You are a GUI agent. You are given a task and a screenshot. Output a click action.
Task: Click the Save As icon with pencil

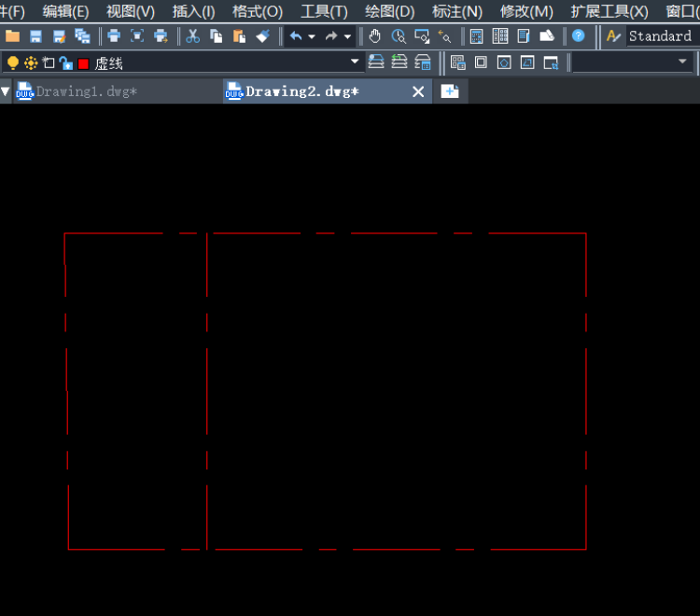point(59,36)
